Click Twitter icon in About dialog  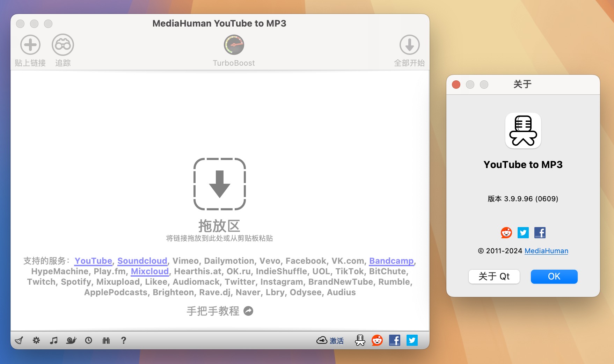(523, 233)
